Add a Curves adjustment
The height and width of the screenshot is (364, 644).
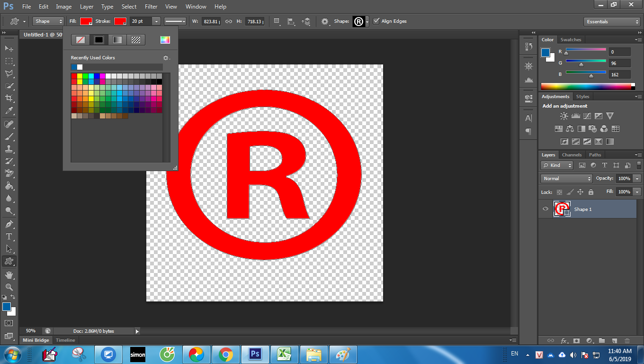click(587, 116)
